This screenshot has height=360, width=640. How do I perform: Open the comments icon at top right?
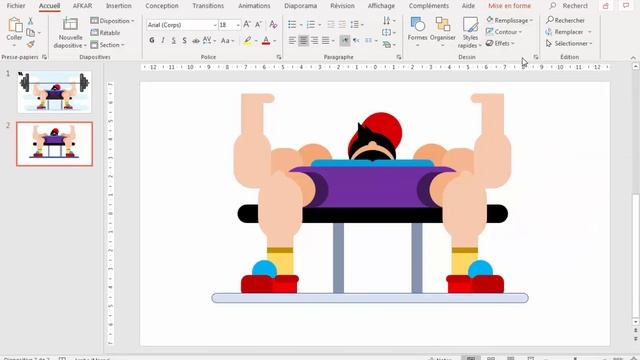626,6
